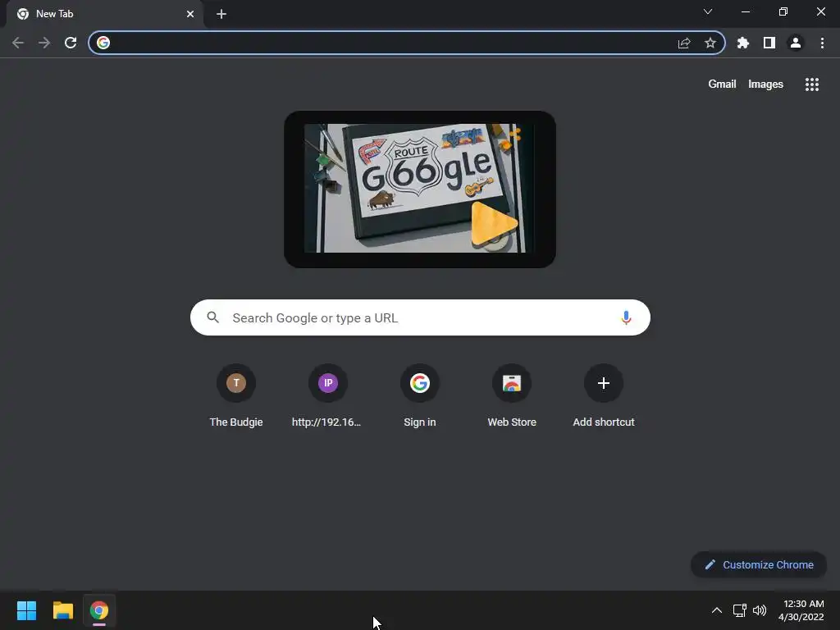Open File Explorer from taskbar
Screen dimensions: 840x630
pyautogui.click(x=62, y=610)
